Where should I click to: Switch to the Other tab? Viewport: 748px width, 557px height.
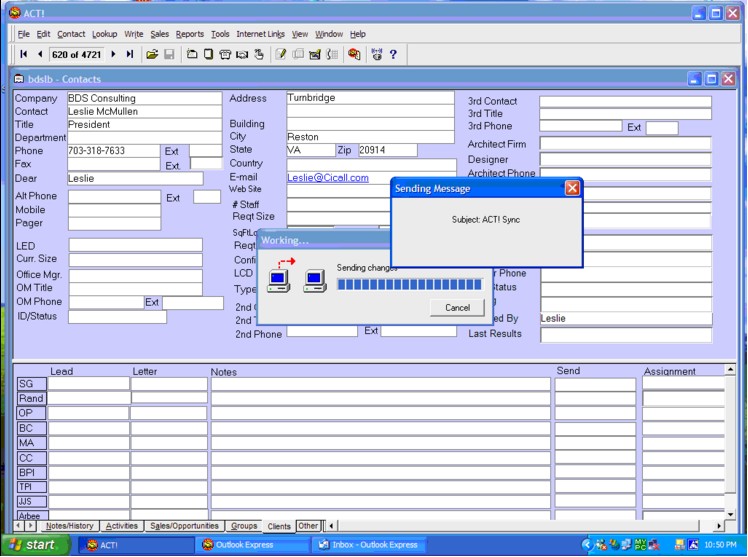[x=308, y=526]
